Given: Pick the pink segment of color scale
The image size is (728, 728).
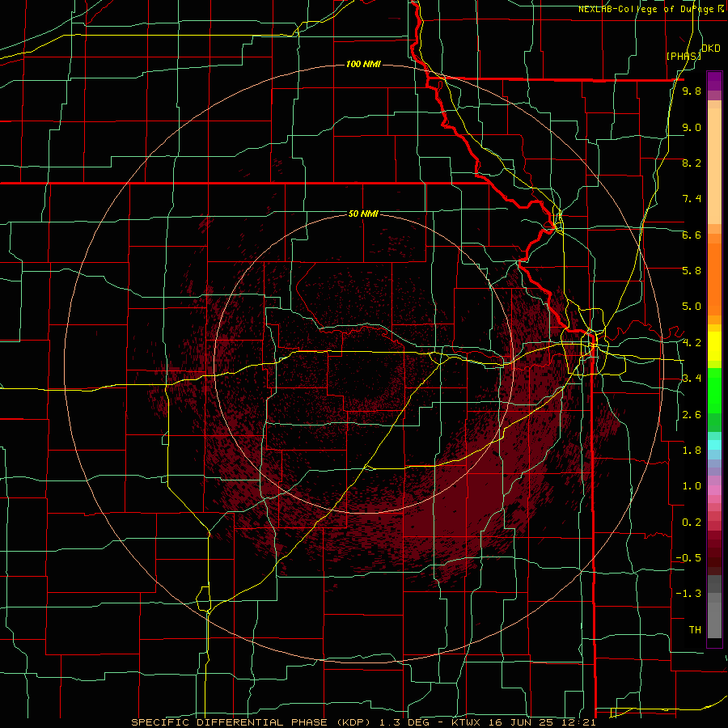Looking at the screenshot, I should (714, 490).
